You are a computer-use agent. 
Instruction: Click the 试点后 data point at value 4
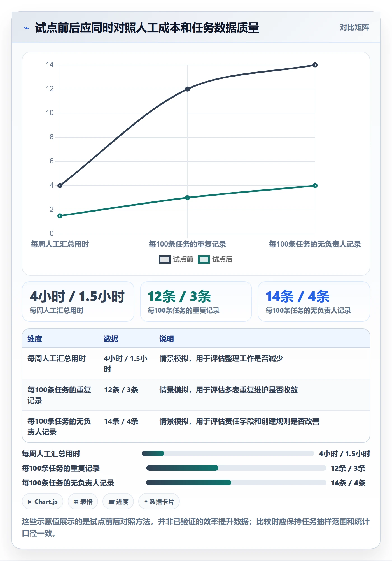tap(315, 186)
